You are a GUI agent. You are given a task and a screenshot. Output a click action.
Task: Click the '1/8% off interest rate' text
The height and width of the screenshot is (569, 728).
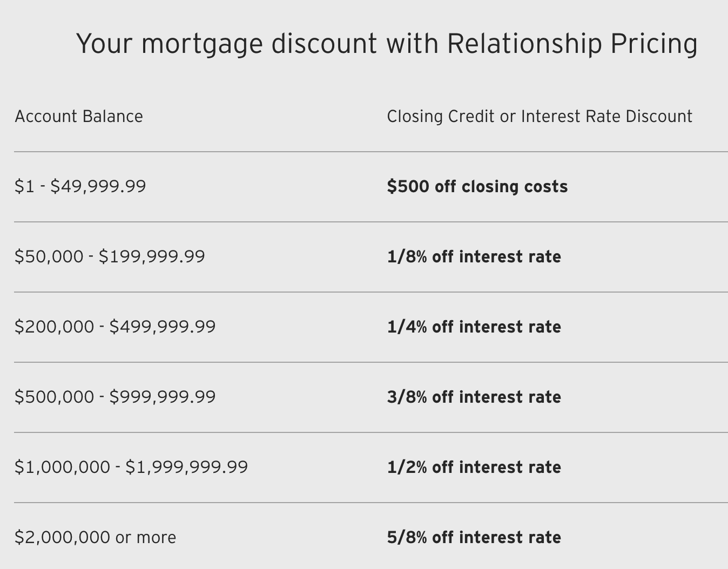(x=474, y=256)
